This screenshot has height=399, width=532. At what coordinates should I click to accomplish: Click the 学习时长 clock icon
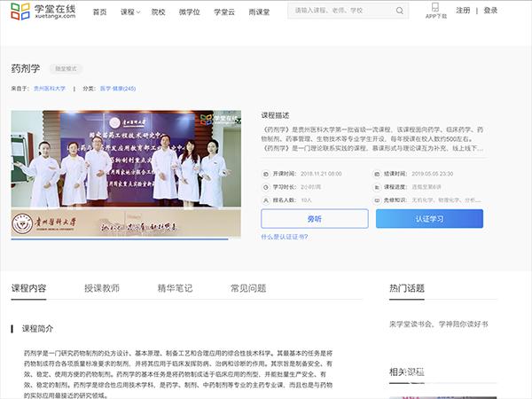coord(265,187)
